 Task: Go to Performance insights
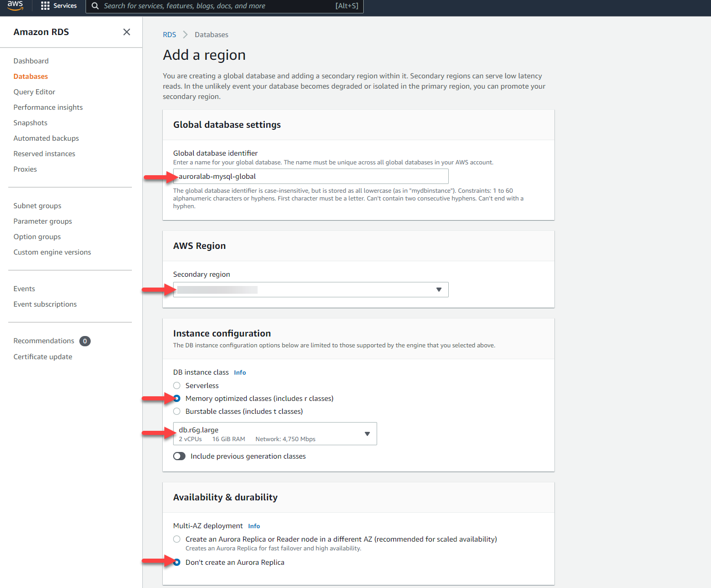click(x=48, y=107)
